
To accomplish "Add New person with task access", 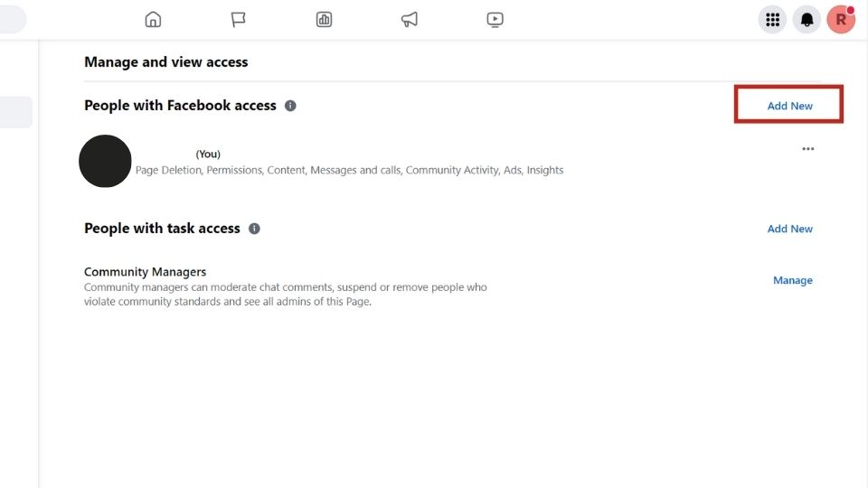I will point(789,229).
